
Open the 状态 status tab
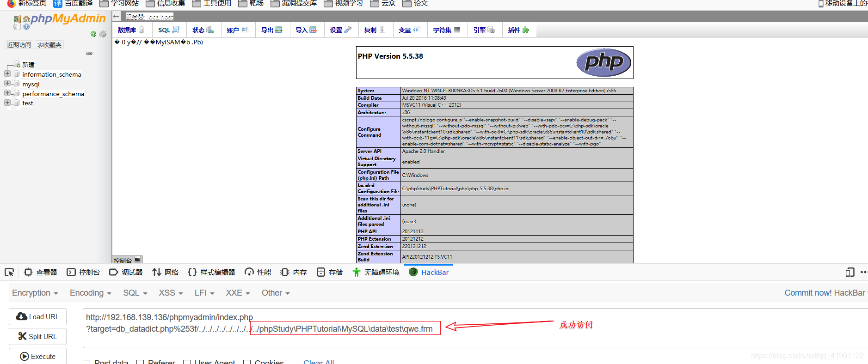coord(203,30)
